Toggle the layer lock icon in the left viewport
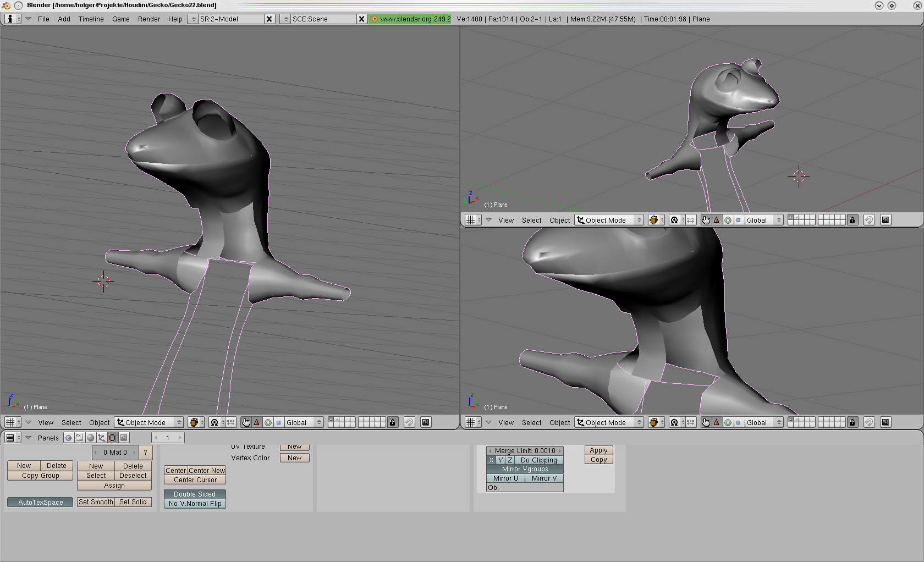Image resolution: width=924 pixels, height=562 pixels. (x=392, y=422)
